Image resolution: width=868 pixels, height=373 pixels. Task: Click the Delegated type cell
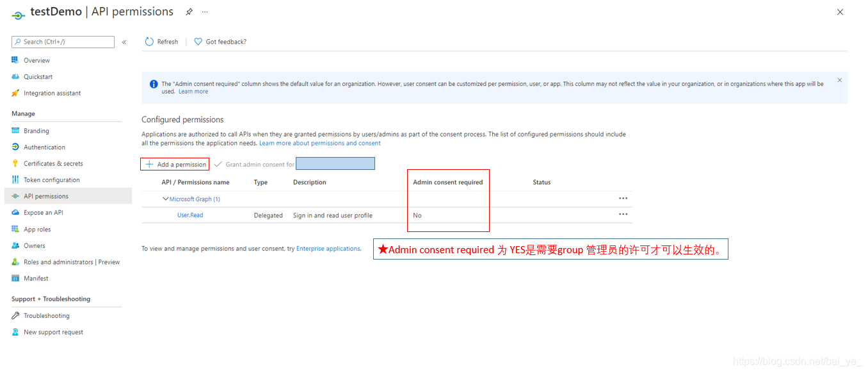coord(268,215)
